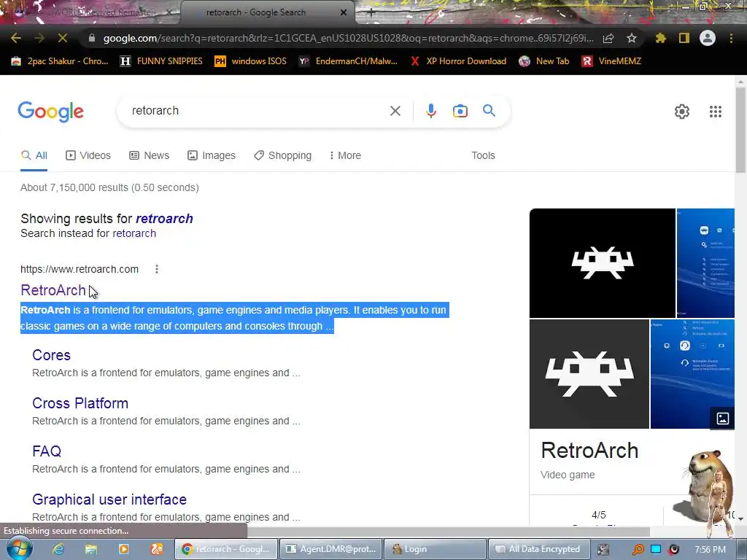This screenshot has width=747, height=560.
Task: Open the large black RetroArch logo image
Action: 602,262
